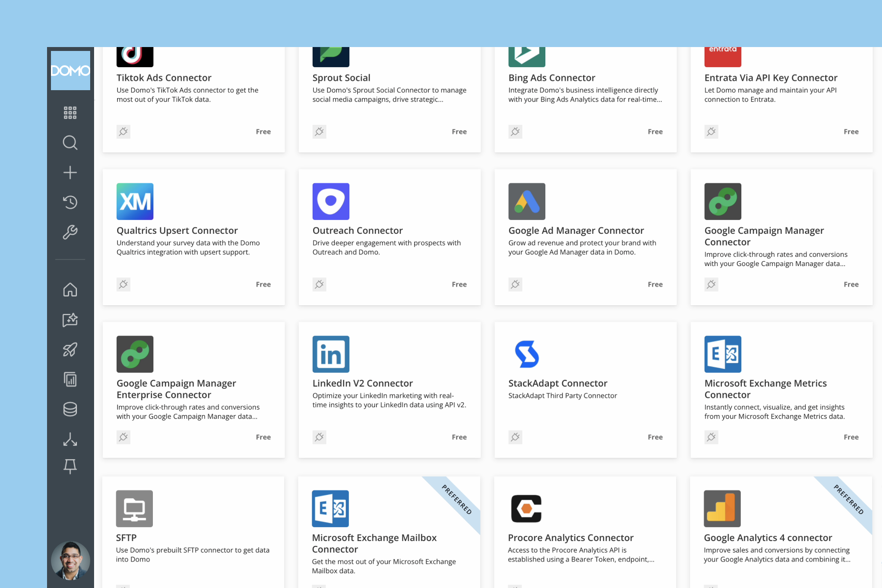Click the StackAdapt logo thumbnail
The height and width of the screenshot is (588, 882).
tap(527, 354)
